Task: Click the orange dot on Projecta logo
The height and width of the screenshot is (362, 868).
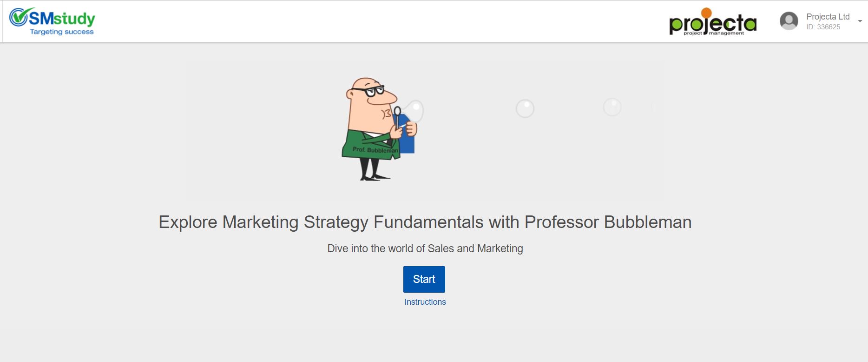Action: pyautogui.click(x=706, y=13)
